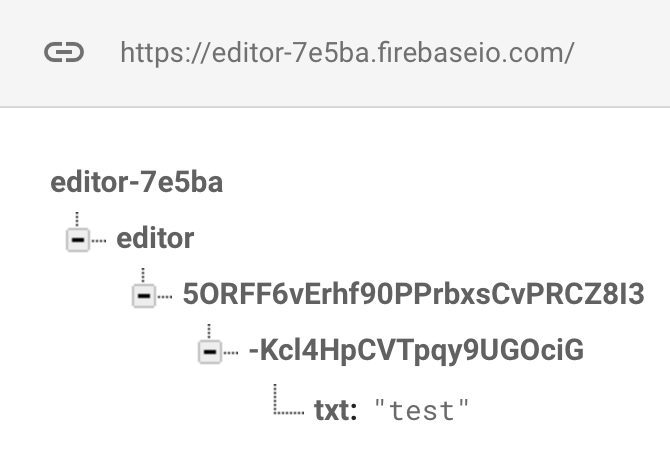This screenshot has width=670, height=468.
Task: Select the editor key label
Action: [155, 238]
